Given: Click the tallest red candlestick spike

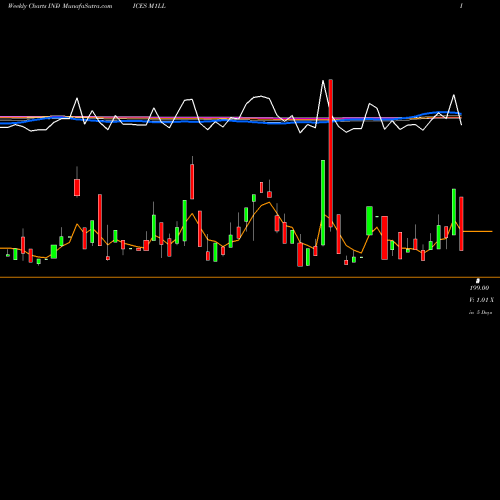Looking at the screenshot, I should click(x=331, y=153).
